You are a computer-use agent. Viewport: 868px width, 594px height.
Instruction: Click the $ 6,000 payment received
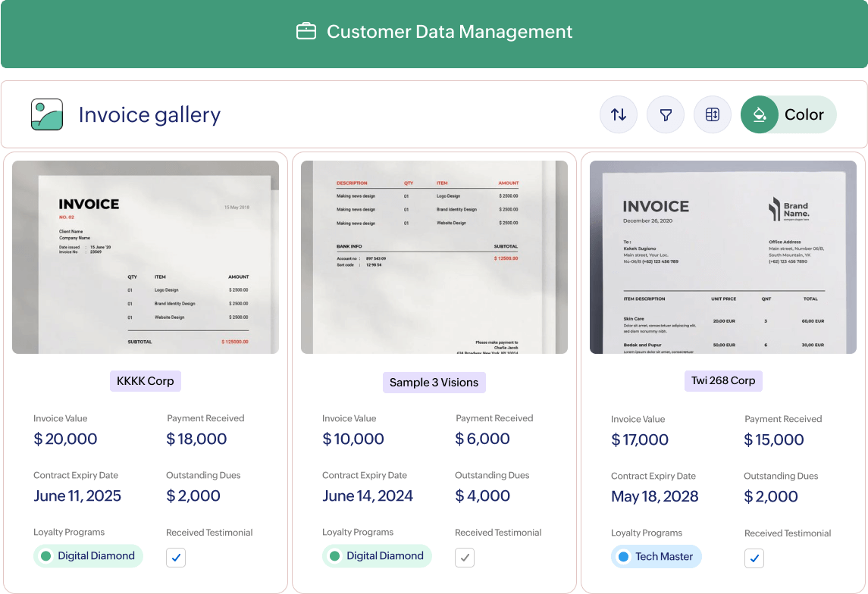click(x=482, y=439)
